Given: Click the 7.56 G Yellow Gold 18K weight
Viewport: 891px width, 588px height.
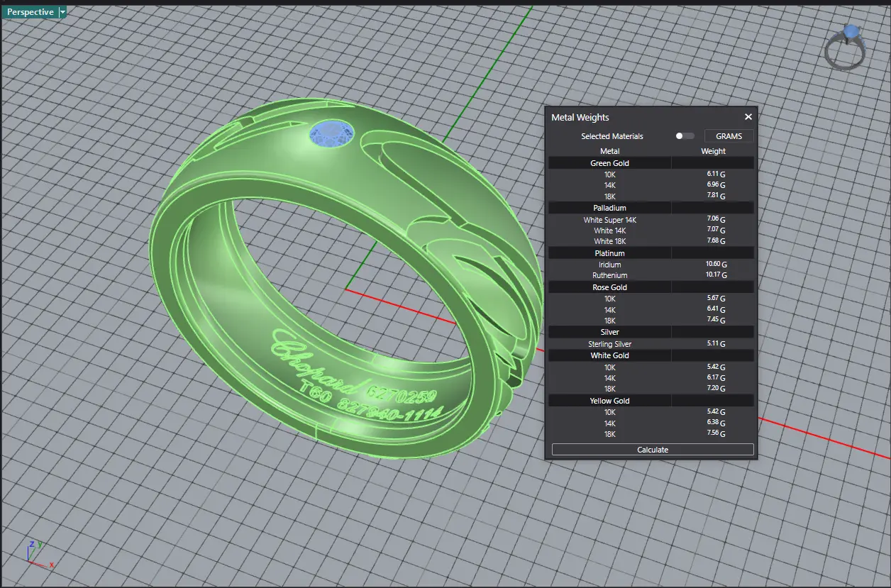Looking at the screenshot, I should [716, 433].
